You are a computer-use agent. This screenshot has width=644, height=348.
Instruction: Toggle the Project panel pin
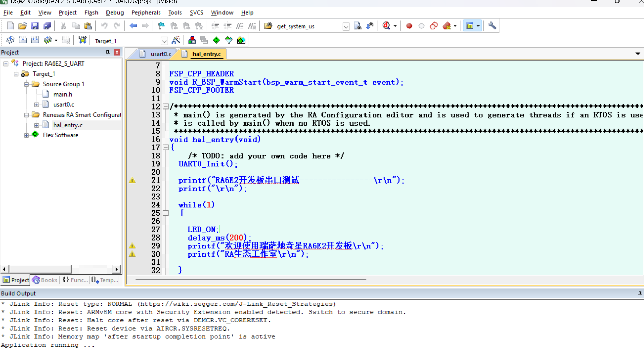point(108,52)
